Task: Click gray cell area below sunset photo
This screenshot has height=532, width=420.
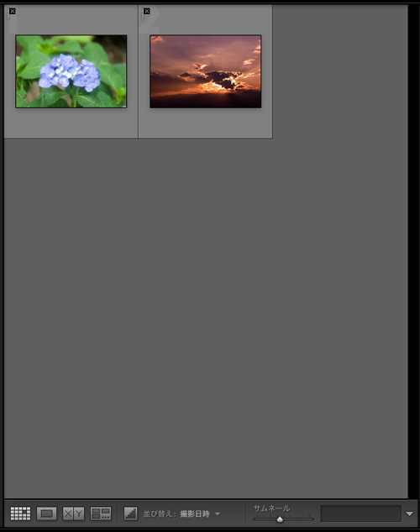Action: (x=206, y=123)
